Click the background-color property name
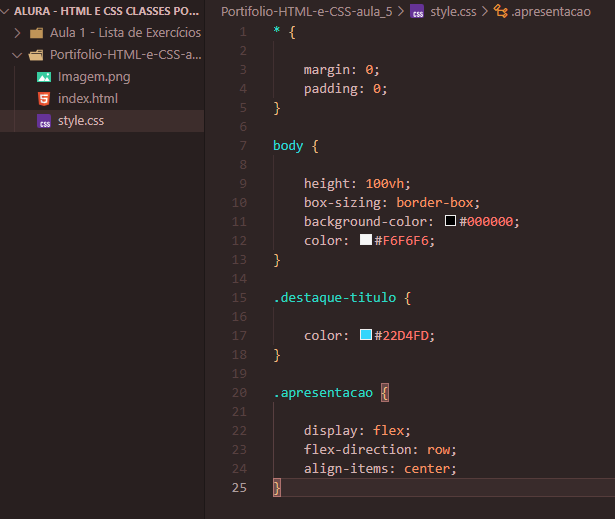The height and width of the screenshot is (519, 615). tap(365, 222)
